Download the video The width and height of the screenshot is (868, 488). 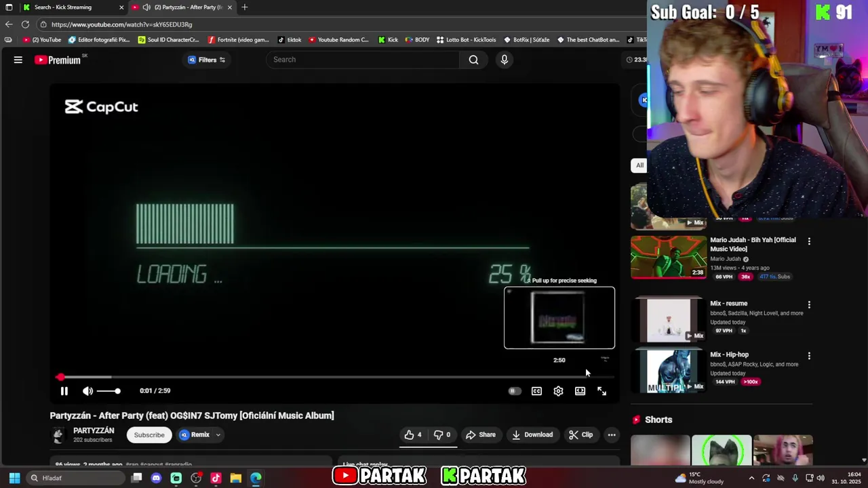(532, 434)
